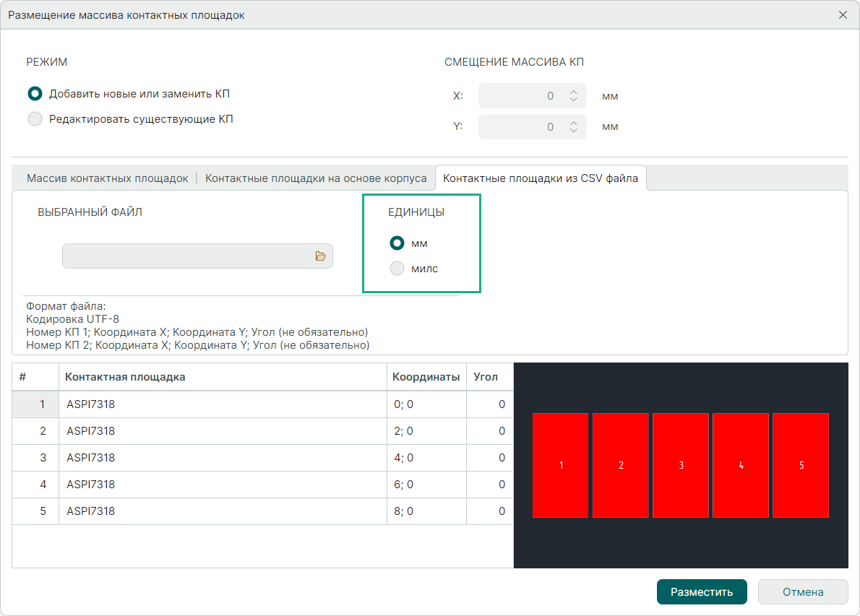
Task: Click the 'Координаты' column header
Action: pos(426,377)
